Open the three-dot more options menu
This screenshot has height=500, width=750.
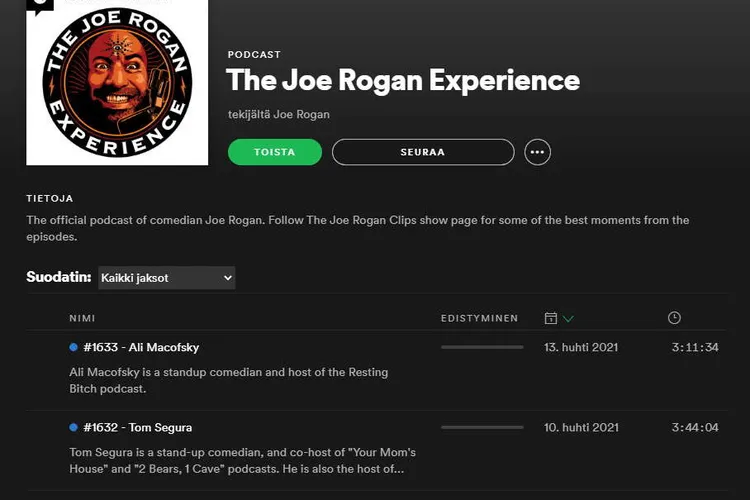537,152
